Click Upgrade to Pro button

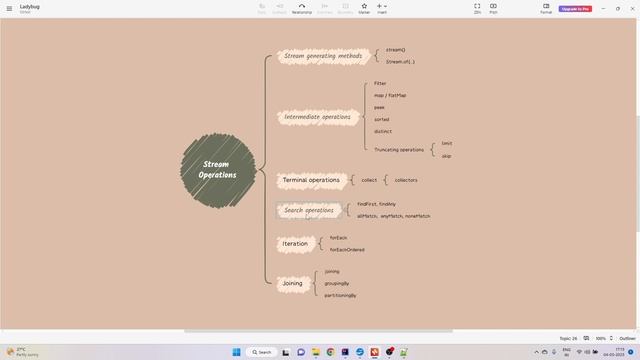coord(575,9)
